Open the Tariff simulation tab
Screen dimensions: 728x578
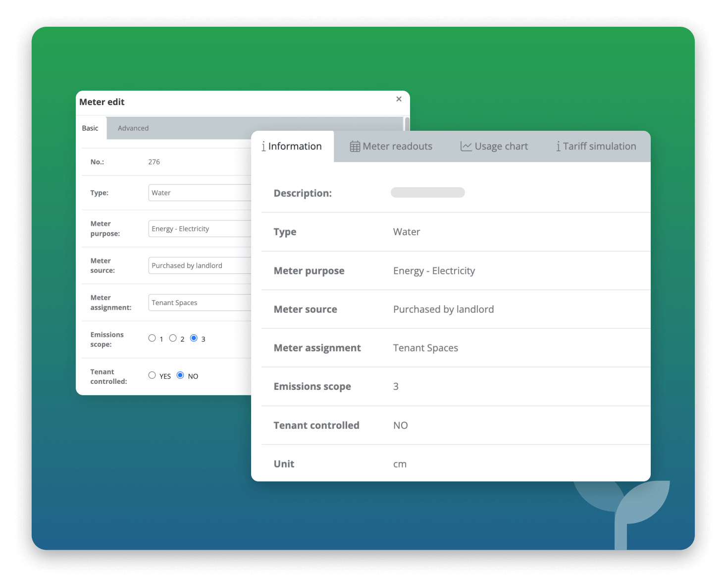[596, 146]
